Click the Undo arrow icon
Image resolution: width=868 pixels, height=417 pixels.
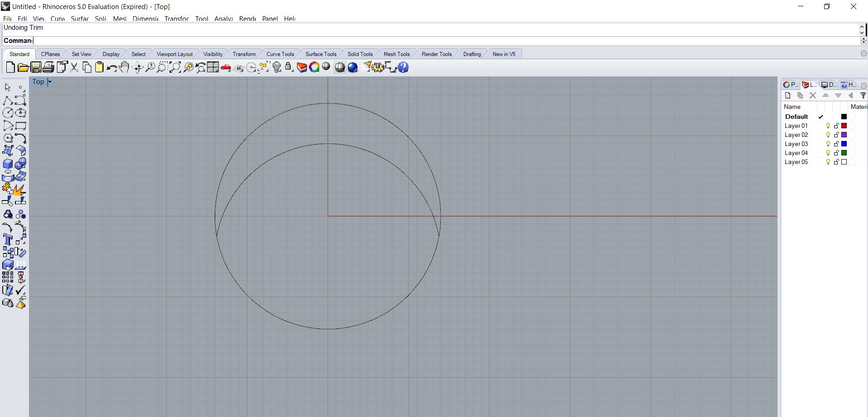coord(112,68)
